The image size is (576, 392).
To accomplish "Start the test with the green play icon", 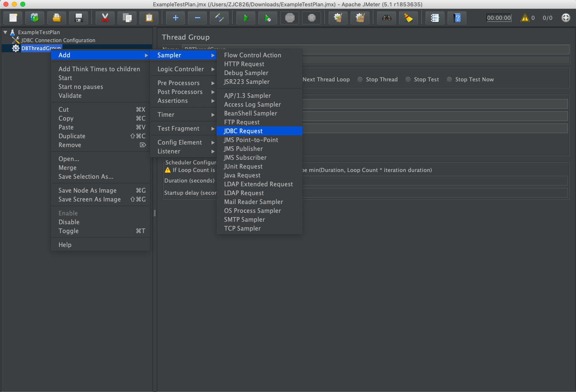I will [x=246, y=18].
